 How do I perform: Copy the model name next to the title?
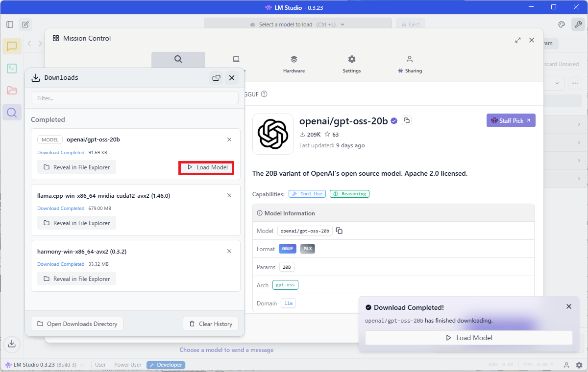click(406, 120)
